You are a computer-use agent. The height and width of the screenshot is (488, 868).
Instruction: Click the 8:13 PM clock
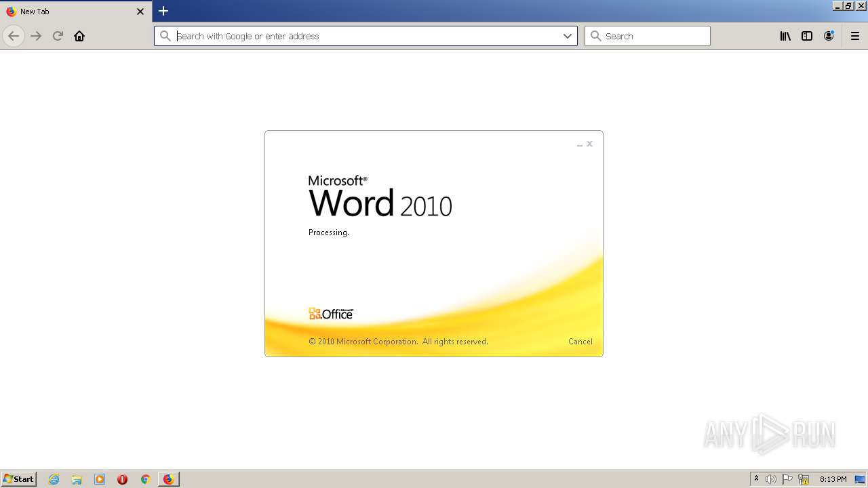pos(833,479)
